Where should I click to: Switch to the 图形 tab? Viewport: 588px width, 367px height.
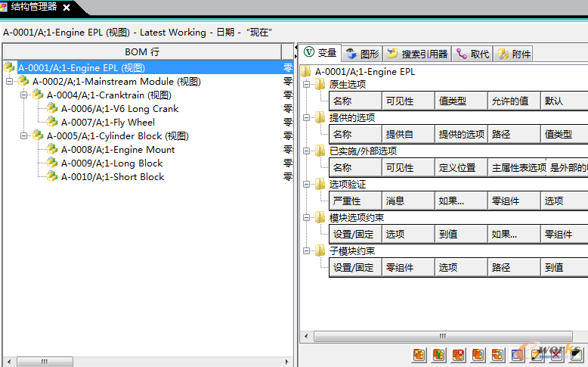362,54
